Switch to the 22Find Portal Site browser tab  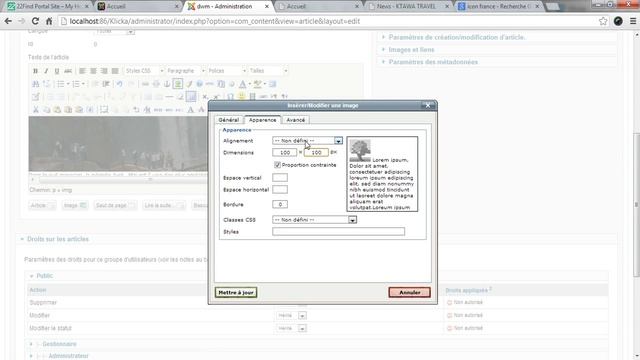coord(48,7)
